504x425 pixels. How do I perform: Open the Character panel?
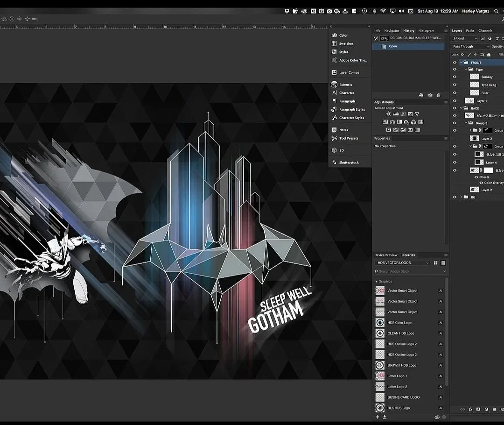point(343,92)
